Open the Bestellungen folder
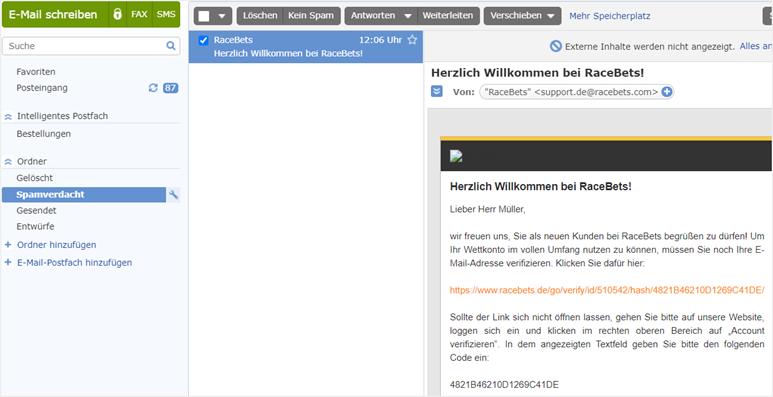Viewport: 773px width, 397px height. pos(43,134)
